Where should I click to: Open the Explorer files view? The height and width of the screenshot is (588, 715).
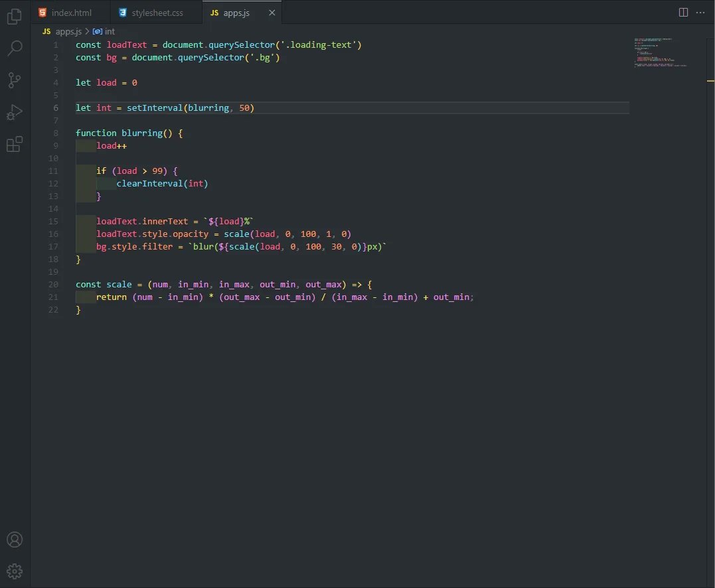15,17
